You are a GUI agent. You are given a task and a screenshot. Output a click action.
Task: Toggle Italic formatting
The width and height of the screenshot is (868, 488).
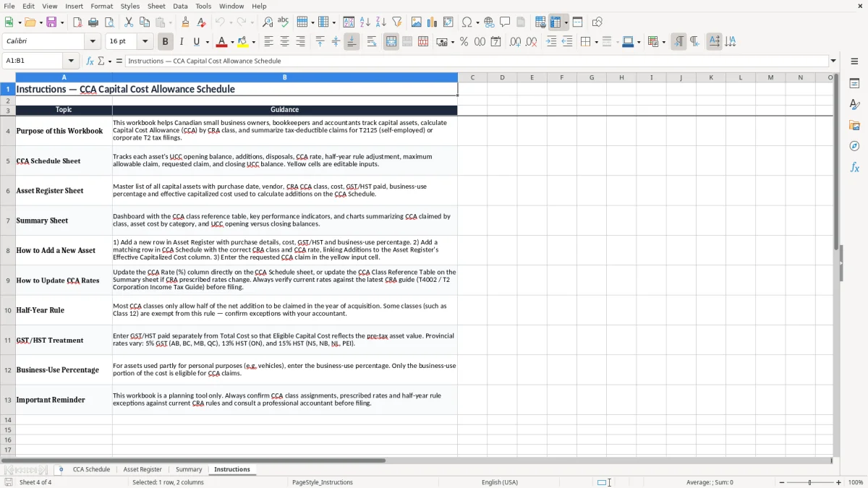181,42
